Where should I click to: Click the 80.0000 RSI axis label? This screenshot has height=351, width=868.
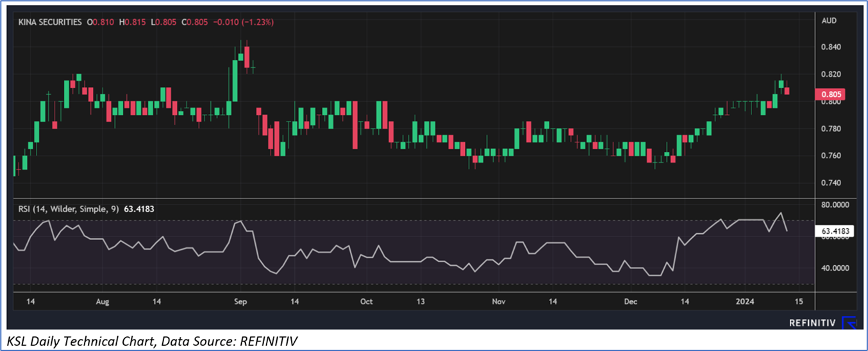click(834, 205)
